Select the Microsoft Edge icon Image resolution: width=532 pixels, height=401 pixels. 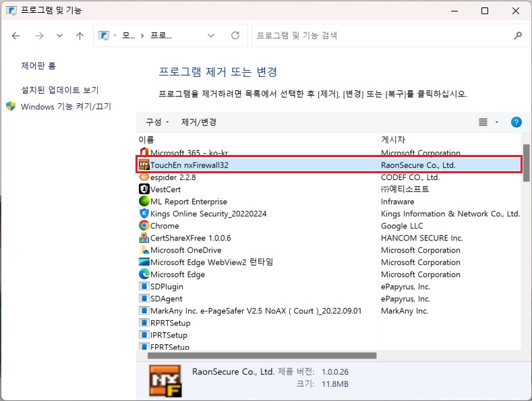(x=144, y=274)
